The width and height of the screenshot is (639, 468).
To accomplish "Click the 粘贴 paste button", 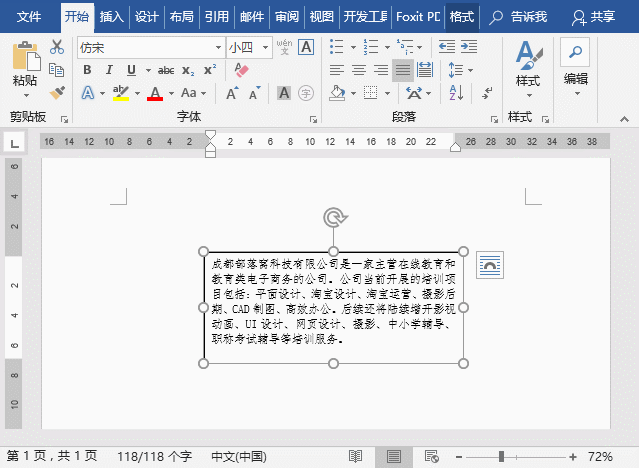I will click(x=25, y=65).
